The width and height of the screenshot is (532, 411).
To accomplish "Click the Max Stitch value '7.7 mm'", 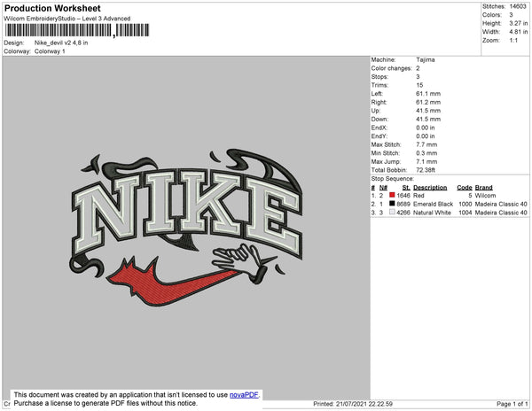I will pos(426,144).
